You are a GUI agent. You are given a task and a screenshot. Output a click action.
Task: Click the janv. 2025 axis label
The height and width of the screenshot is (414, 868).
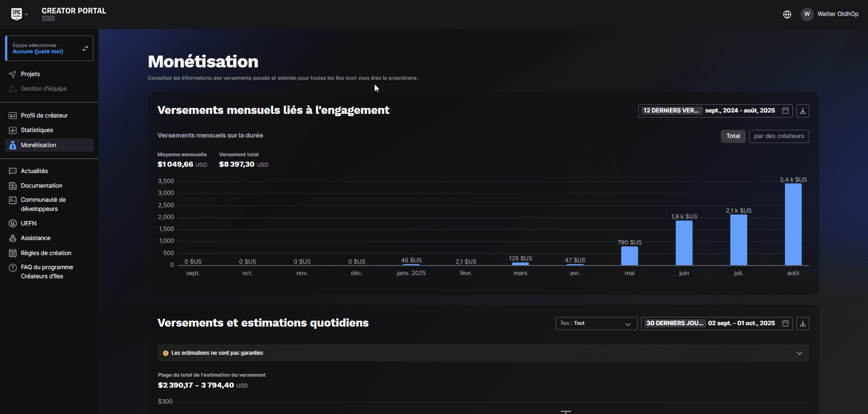(x=411, y=273)
